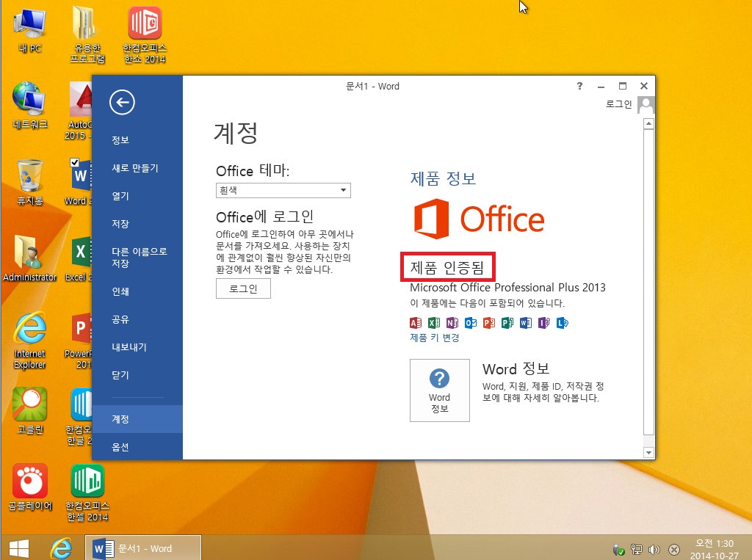The height and width of the screenshot is (560, 752).
Task: Open the 정보 menu item
Action: [x=120, y=140]
